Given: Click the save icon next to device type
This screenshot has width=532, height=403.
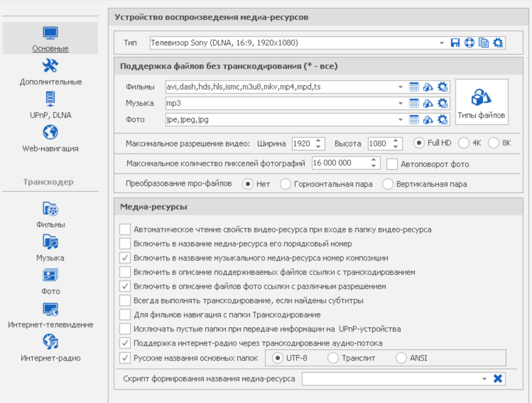Looking at the screenshot, I should [x=455, y=43].
